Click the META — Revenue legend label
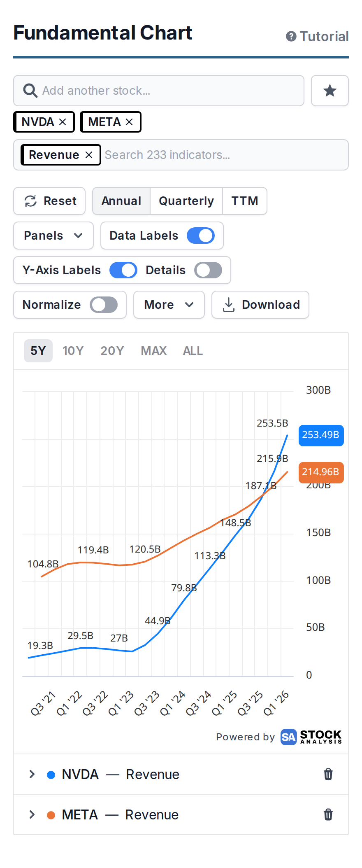The width and height of the screenshot is (362, 868). (120, 814)
